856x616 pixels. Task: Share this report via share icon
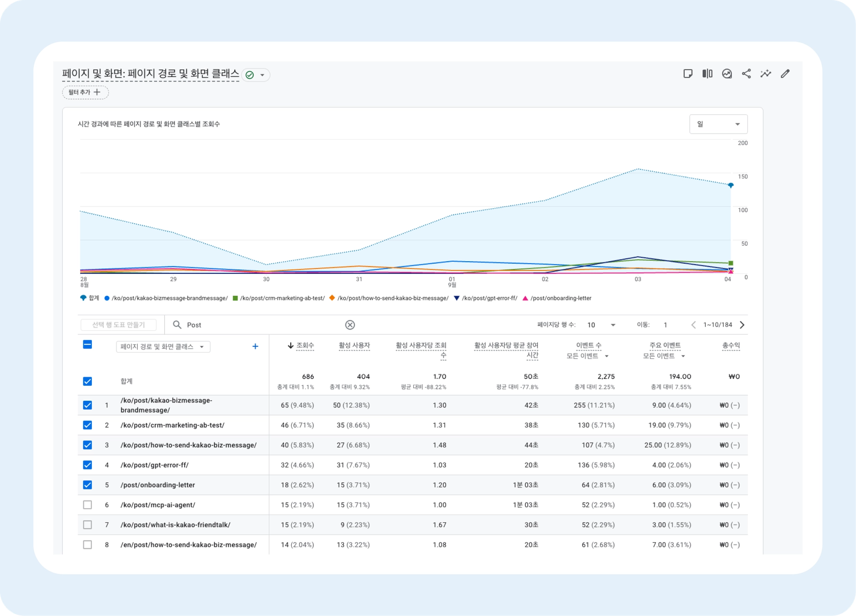coord(746,74)
